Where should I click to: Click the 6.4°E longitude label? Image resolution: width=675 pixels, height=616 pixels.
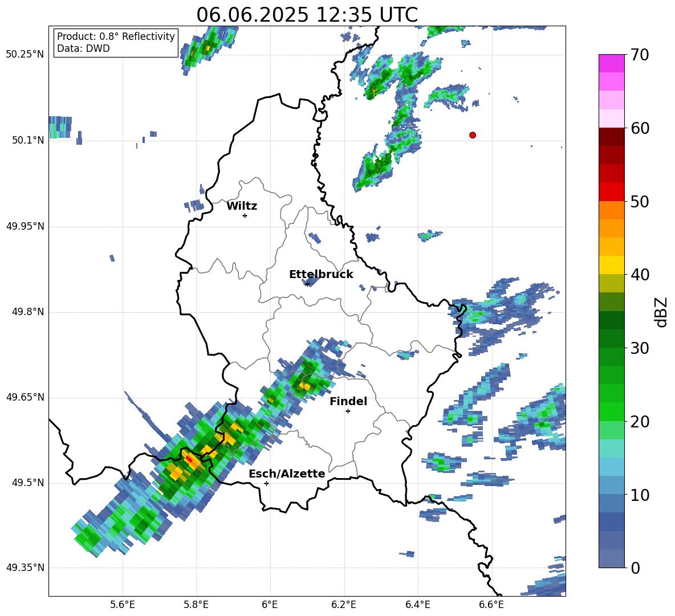[418, 605]
